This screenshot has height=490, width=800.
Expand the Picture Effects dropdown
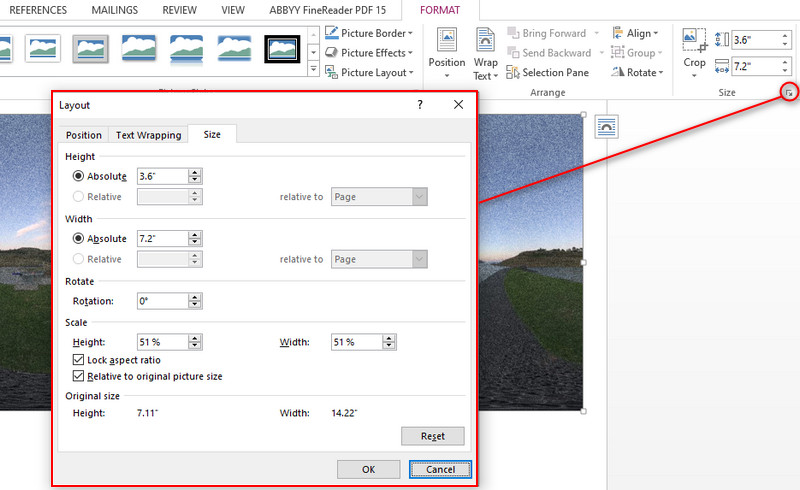(x=411, y=53)
